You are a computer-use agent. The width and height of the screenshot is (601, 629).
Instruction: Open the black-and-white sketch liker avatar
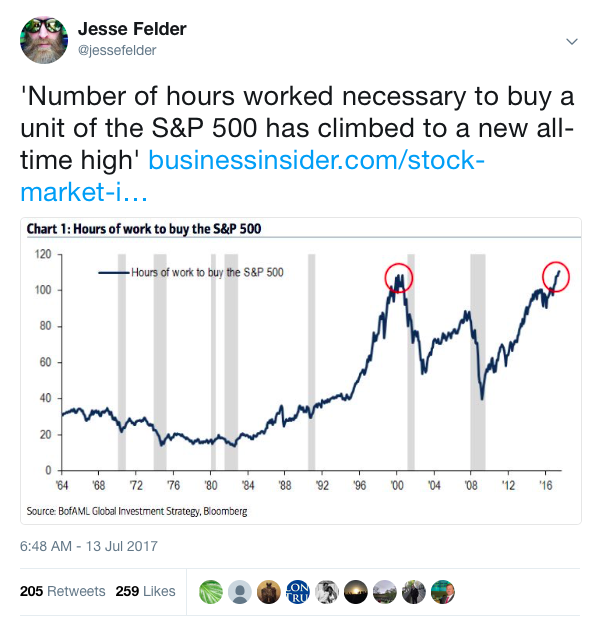(x=327, y=592)
